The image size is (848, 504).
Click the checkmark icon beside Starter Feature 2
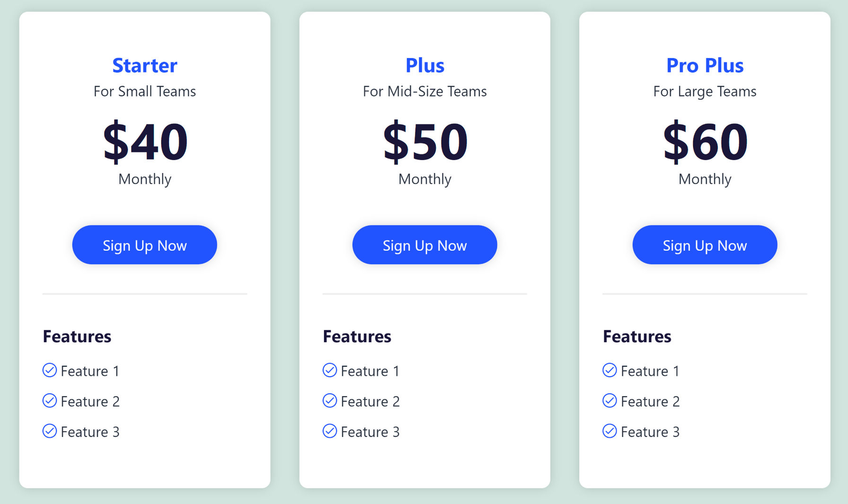click(50, 401)
